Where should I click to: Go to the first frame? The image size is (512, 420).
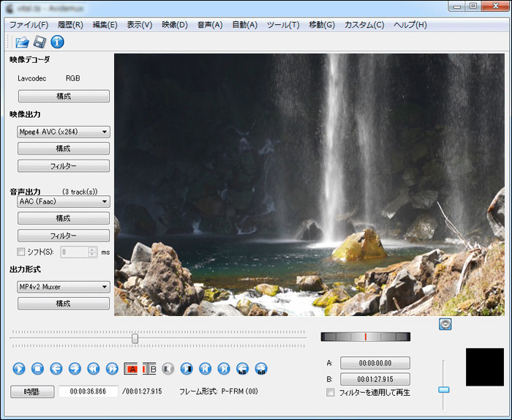coord(206,369)
